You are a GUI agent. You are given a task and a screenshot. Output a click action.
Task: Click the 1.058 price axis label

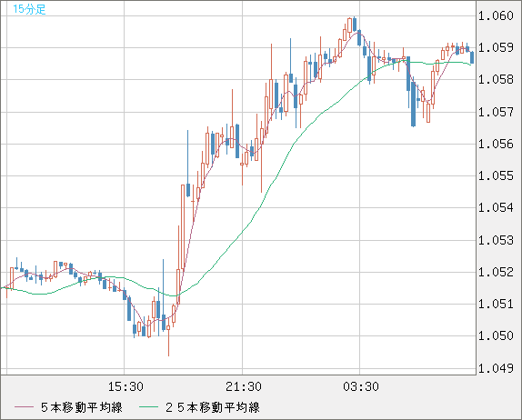coord(496,79)
